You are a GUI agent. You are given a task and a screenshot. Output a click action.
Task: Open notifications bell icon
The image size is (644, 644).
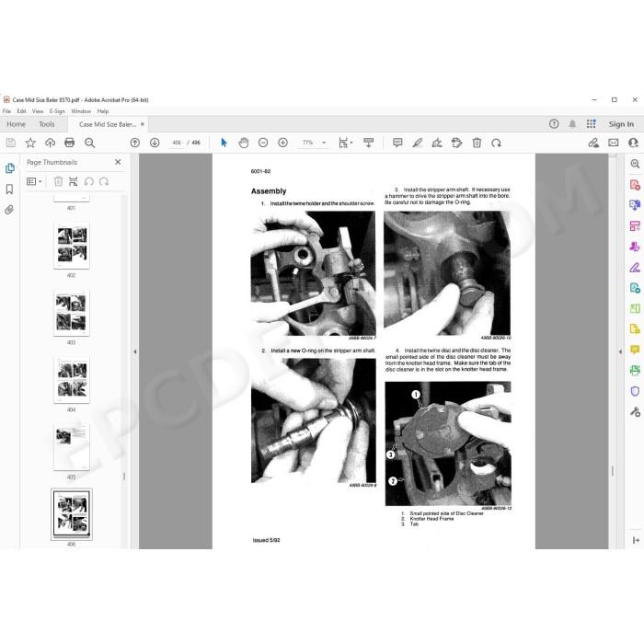pyautogui.click(x=572, y=123)
